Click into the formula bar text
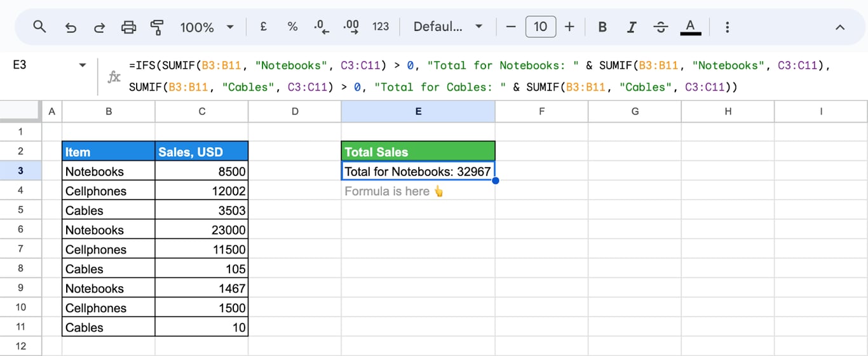Screen dimensions: 868x356 pyautogui.click(x=480, y=76)
